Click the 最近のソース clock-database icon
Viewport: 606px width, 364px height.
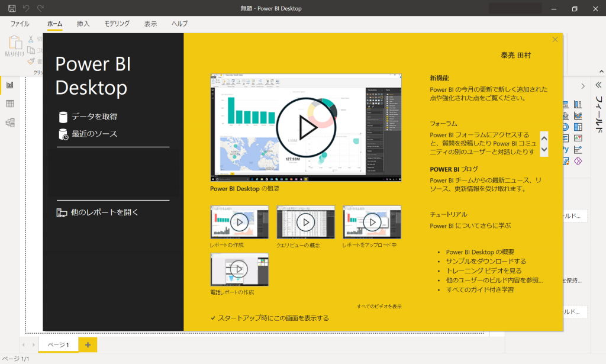[63, 134]
